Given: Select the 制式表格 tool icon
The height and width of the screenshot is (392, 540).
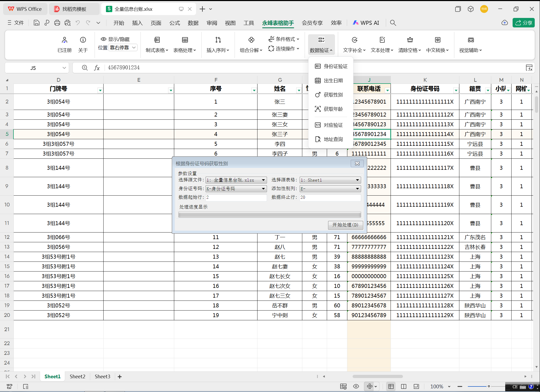Looking at the screenshot, I should [x=157, y=40].
